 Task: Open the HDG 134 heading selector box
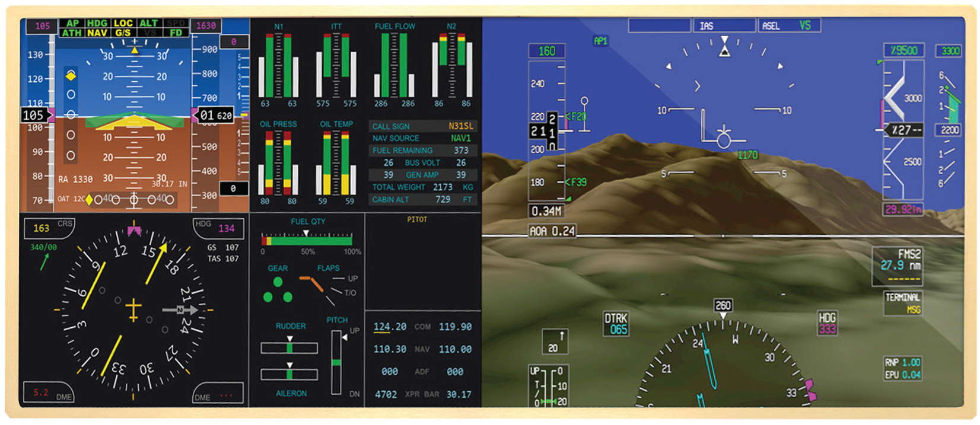[218, 228]
